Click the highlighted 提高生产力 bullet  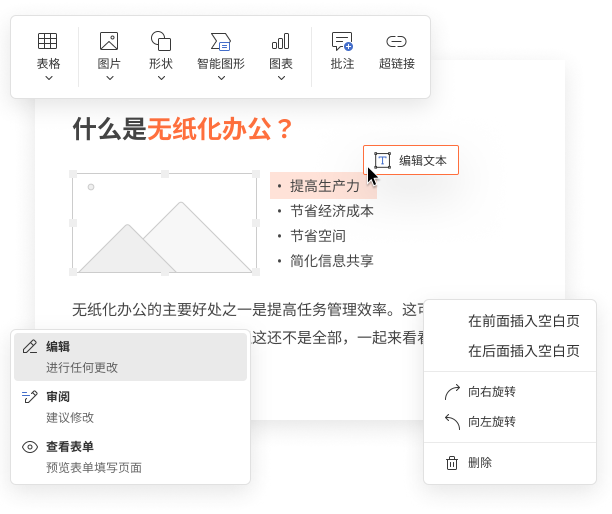coord(324,186)
